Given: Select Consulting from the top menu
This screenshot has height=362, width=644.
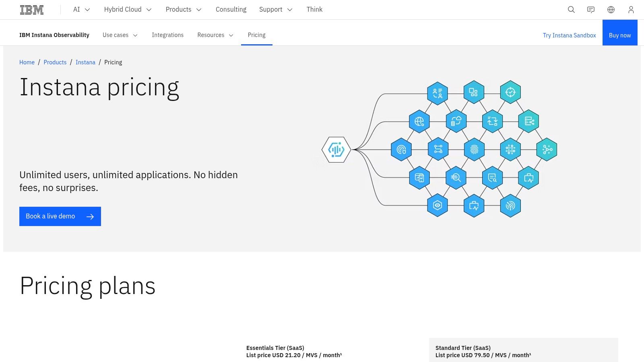Looking at the screenshot, I should 231,9.
